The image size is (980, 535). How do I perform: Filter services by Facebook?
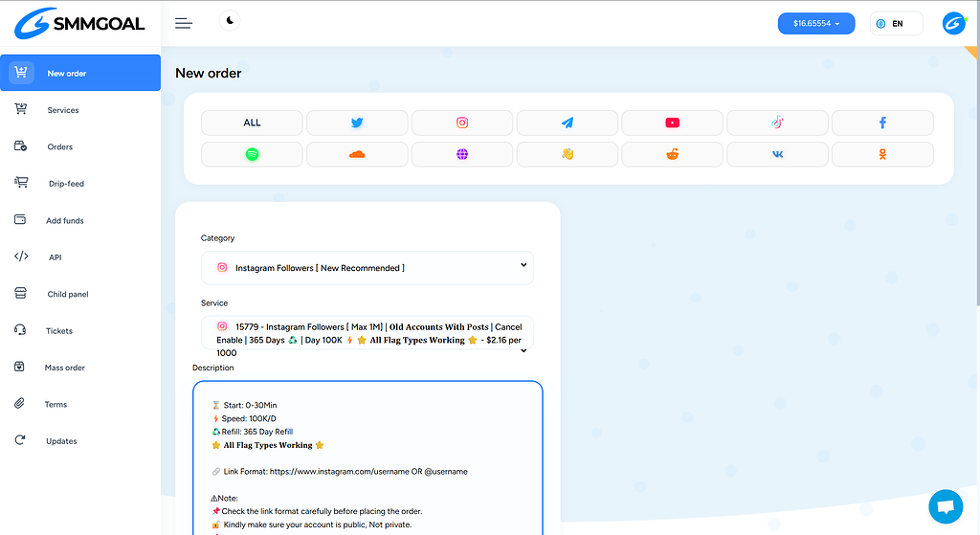[882, 123]
